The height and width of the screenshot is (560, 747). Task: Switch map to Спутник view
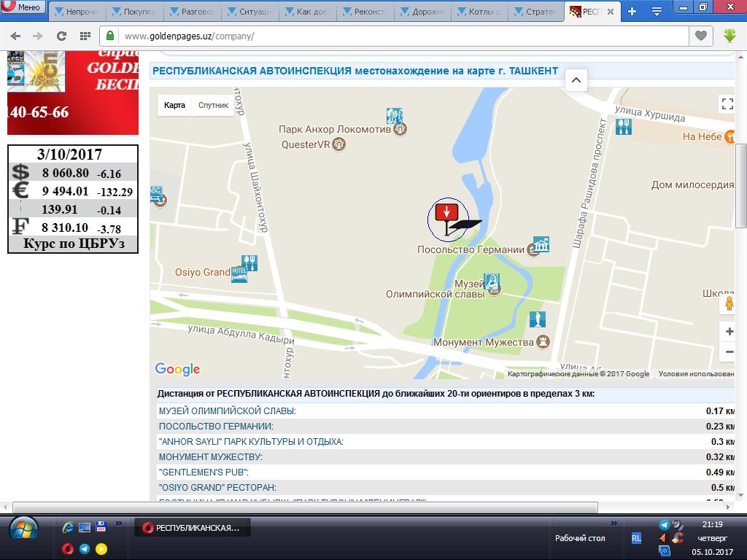[213, 105]
